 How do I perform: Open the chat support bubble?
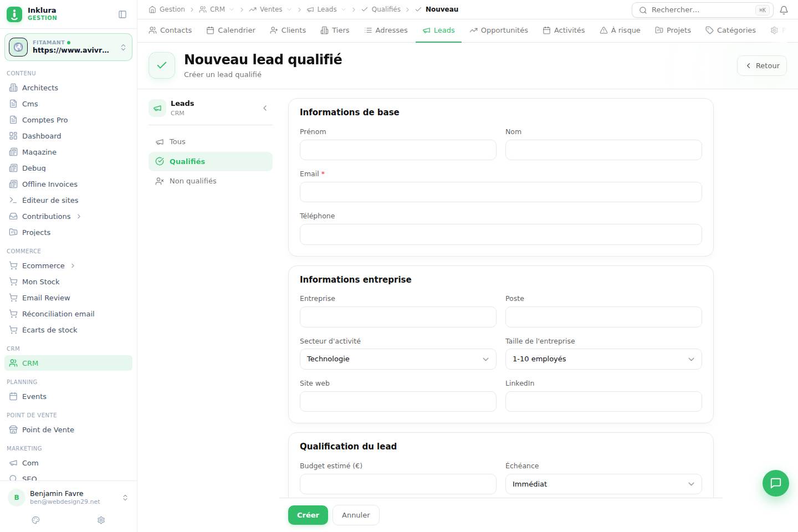776,483
